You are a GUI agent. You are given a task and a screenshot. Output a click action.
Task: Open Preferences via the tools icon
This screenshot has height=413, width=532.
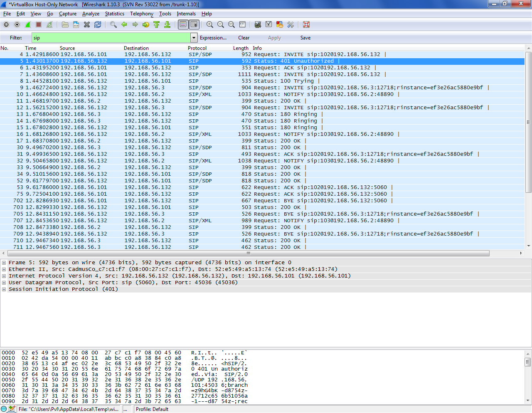click(291, 25)
